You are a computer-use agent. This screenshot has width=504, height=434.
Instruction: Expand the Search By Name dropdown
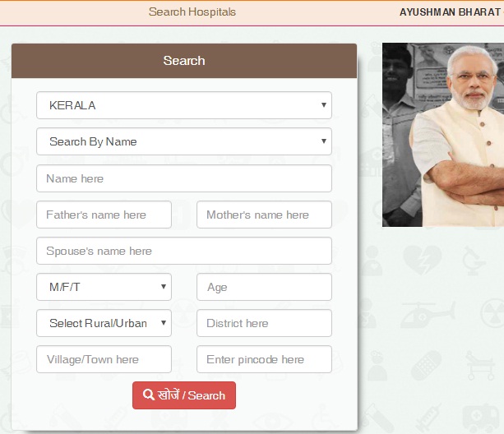tap(183, 141)
